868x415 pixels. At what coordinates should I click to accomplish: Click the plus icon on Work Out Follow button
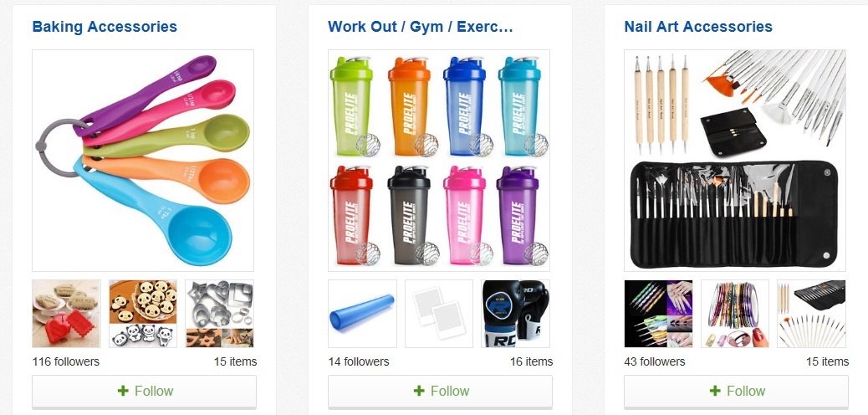[x=419, y=392]
